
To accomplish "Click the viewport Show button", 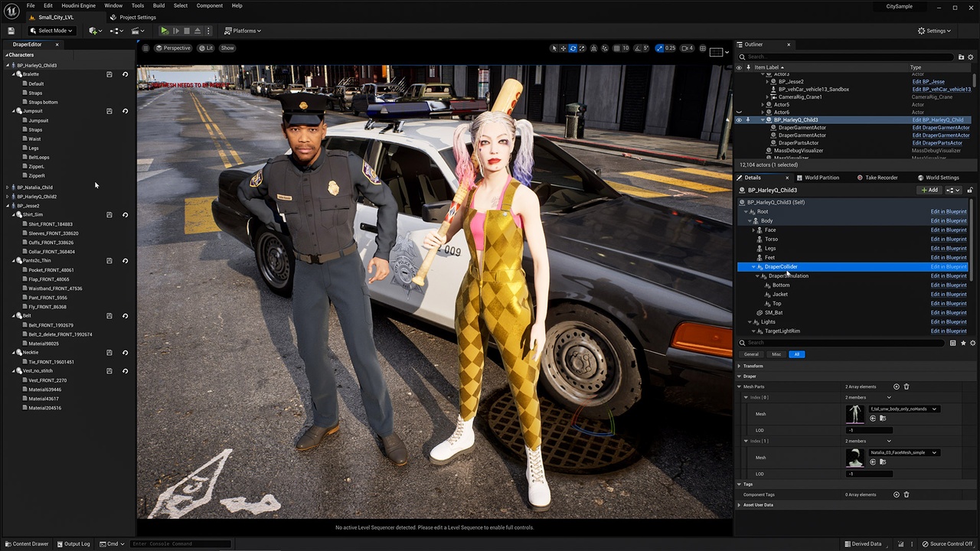I will point(227,48).
